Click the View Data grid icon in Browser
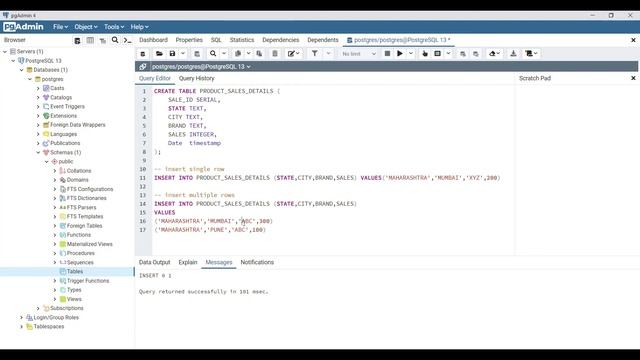640x360 pixels. click(x=90, y=40)
